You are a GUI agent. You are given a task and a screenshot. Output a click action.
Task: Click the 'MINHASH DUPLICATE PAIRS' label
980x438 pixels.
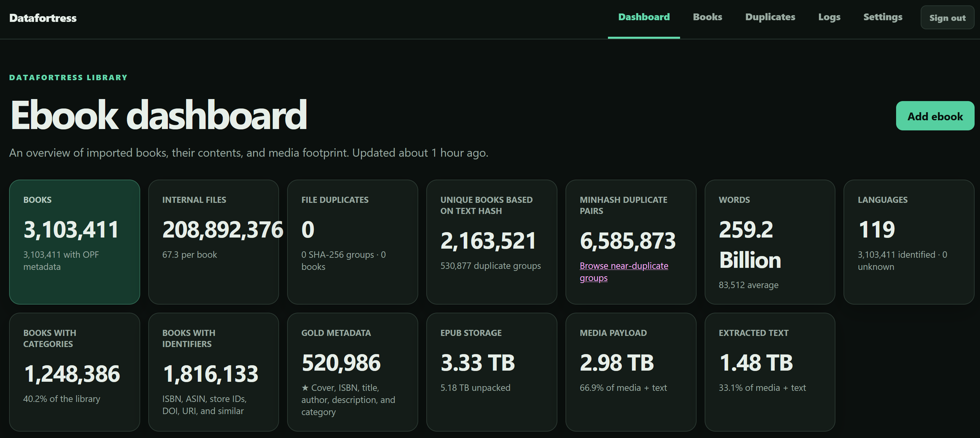(x=623, y=205)
